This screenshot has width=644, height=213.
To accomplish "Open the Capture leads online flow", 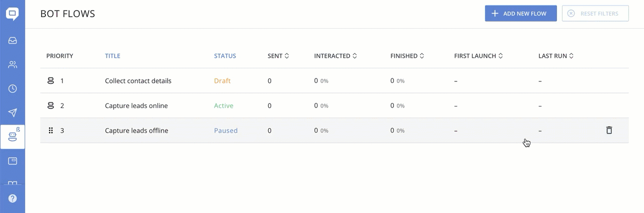I will [x=136, y=106].
